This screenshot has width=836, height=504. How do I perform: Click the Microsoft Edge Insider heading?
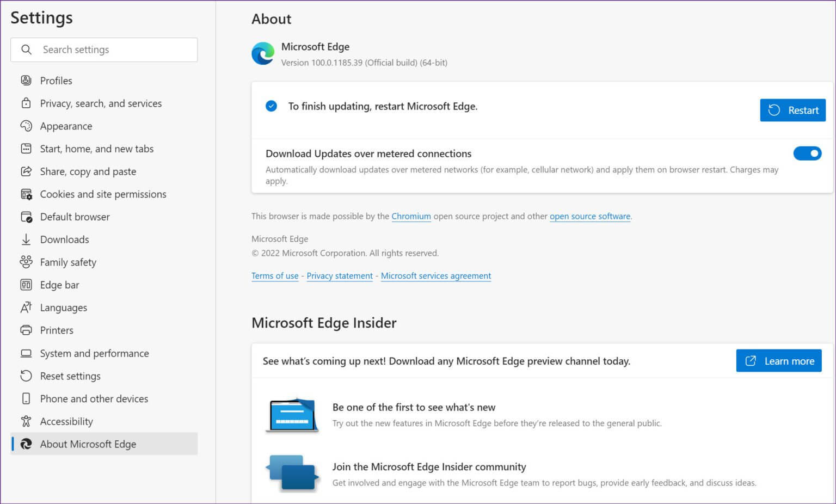click(x=324, y=323)
